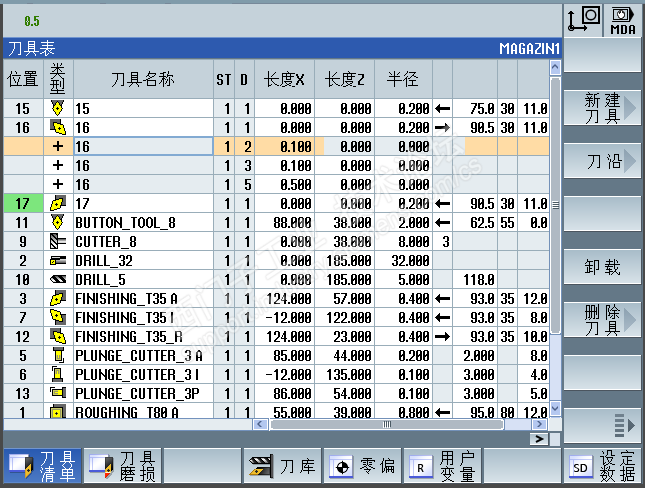The width and height of the screenshot is (645, 488).
Task: Click length Z value 185.000 of DRILL_5
Action: 349,280
